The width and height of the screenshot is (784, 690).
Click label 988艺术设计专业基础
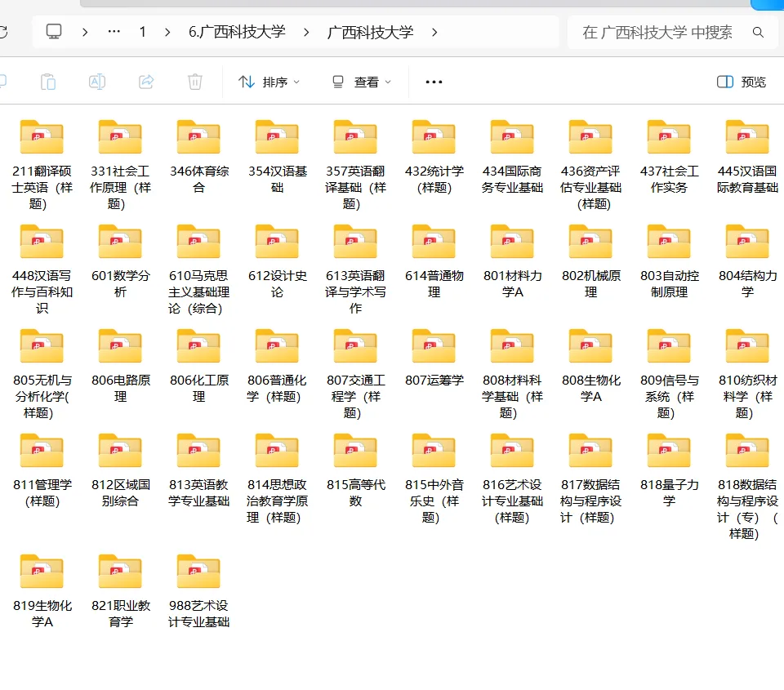pos(199,614)
